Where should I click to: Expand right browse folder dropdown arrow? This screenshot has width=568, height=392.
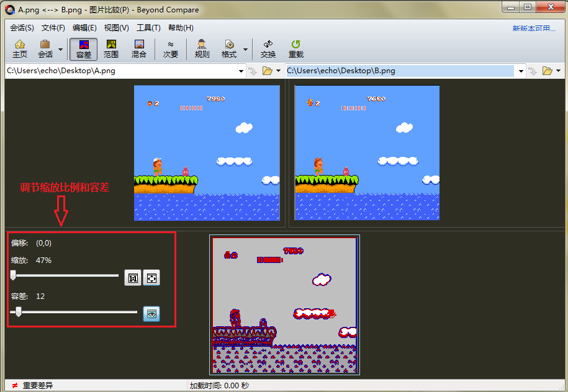[558, 71]
